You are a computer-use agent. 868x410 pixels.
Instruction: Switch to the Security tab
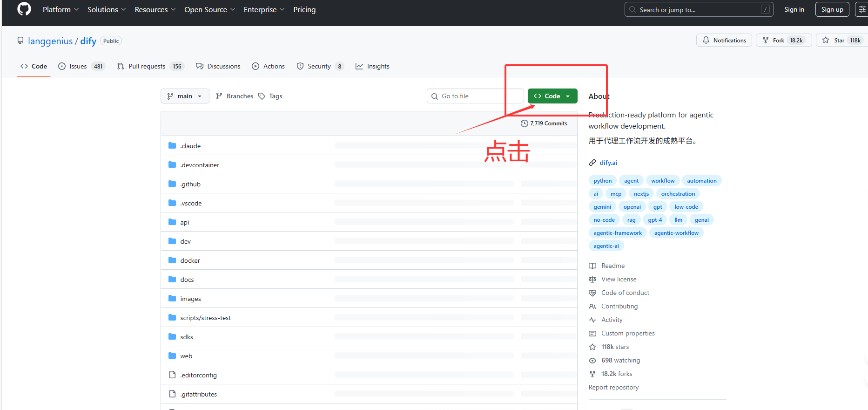320,66
